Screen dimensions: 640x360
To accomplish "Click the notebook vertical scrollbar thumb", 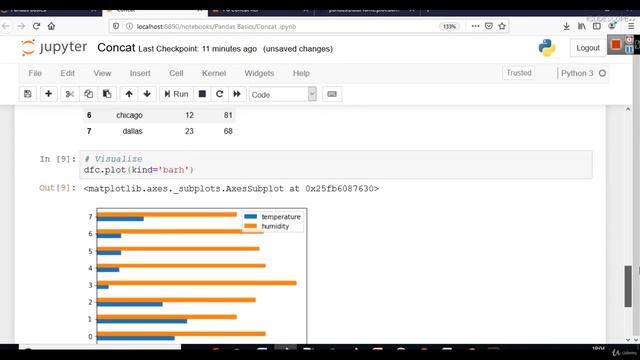I will (x=628, y=286).
